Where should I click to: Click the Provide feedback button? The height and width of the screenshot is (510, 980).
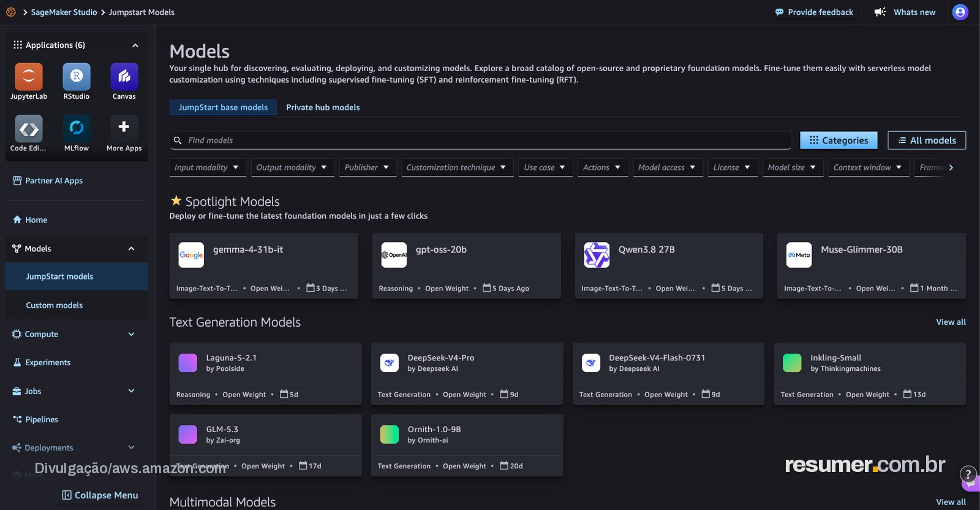click(x=814, y=12)
